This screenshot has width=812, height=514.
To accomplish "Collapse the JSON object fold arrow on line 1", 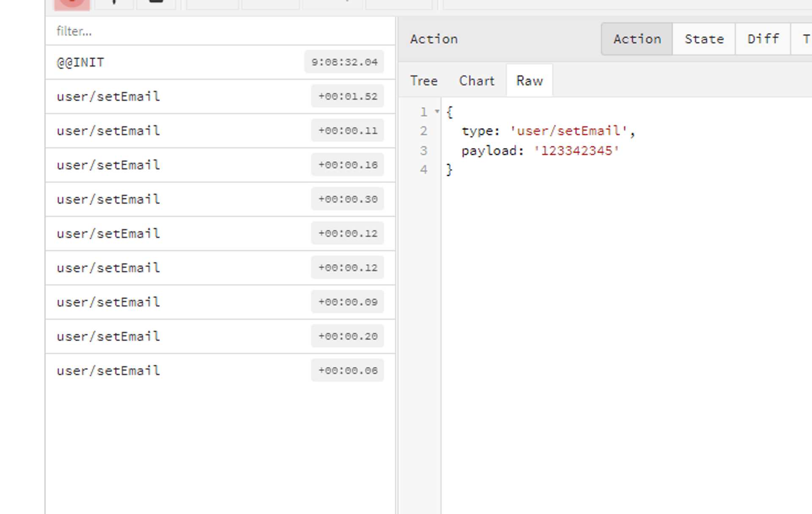I will click(437, 112).
